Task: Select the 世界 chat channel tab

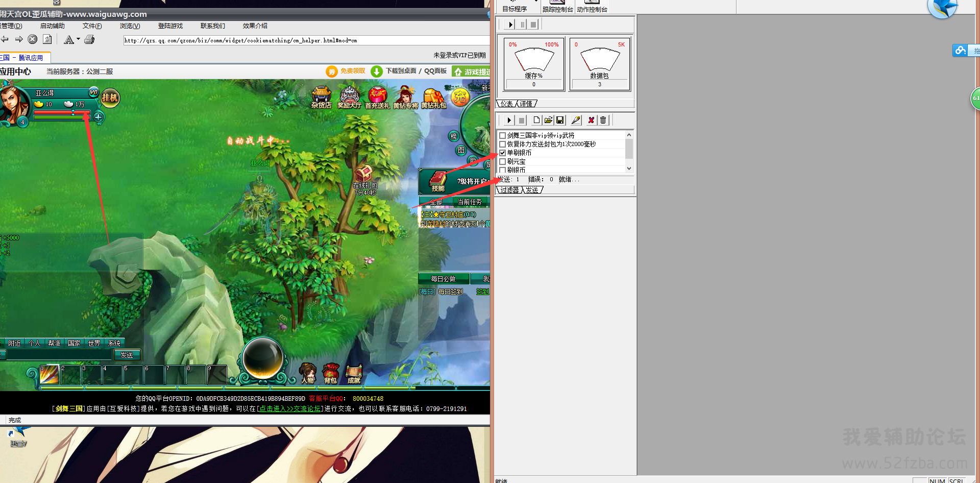Action: point(94,343)
